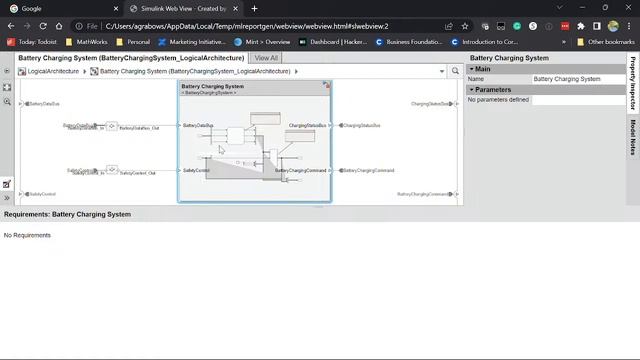Screen dimensions: 640x360
Task: Select the Zoom tool in left toolbar
Action: point(7,102)
